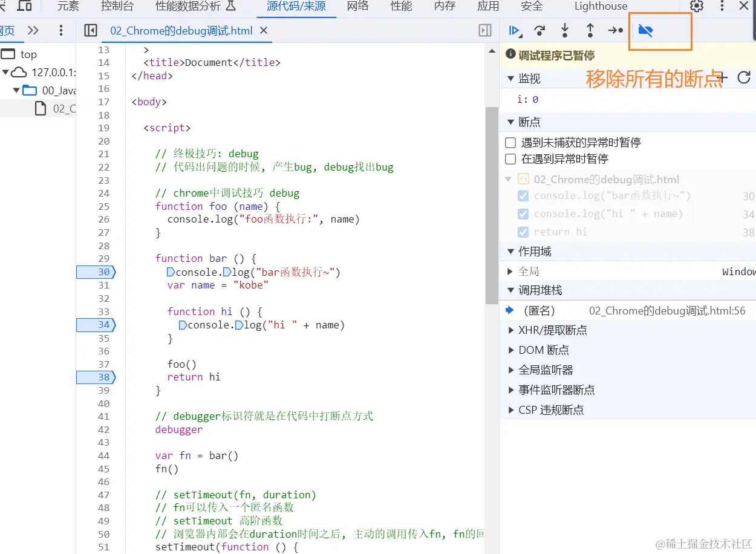Collapse the 断点 breakpoints section
Screen dimensions: 756x554
tap(510, 122)
